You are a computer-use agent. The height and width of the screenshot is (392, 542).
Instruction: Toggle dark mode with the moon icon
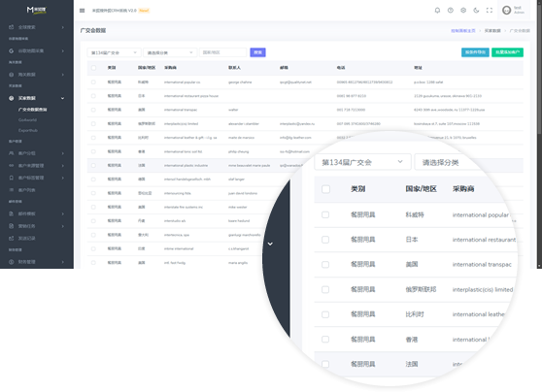(x=476, y=11)
